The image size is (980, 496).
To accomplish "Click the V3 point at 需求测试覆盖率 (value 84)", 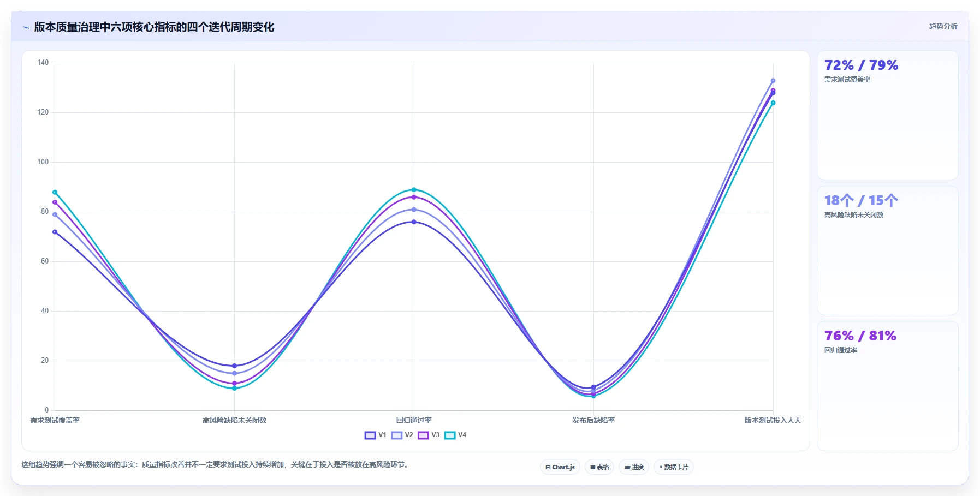I will pyautogui.click(x=55, y=202).
